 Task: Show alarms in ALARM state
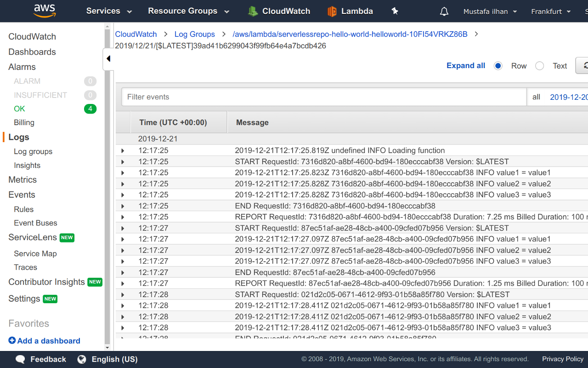[27, 81]
